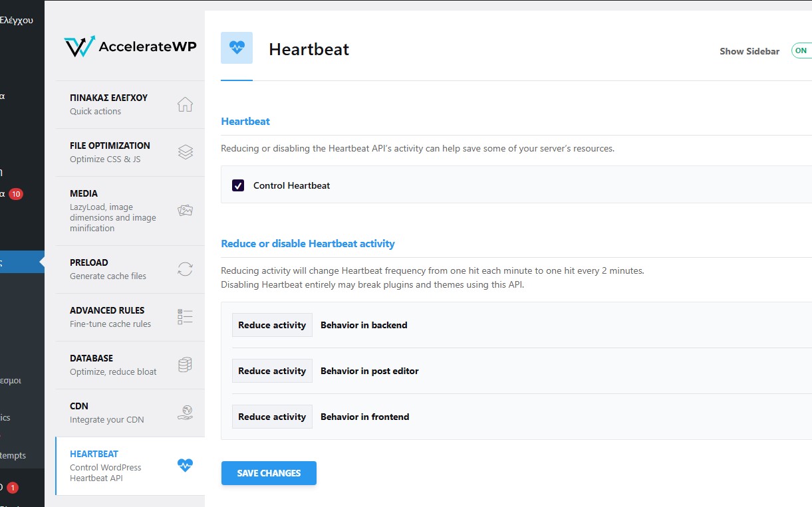Select Reduce activity for post editor
Image resolution: width=812 pixels, height=507 pixels.
[x=272, y=371]
